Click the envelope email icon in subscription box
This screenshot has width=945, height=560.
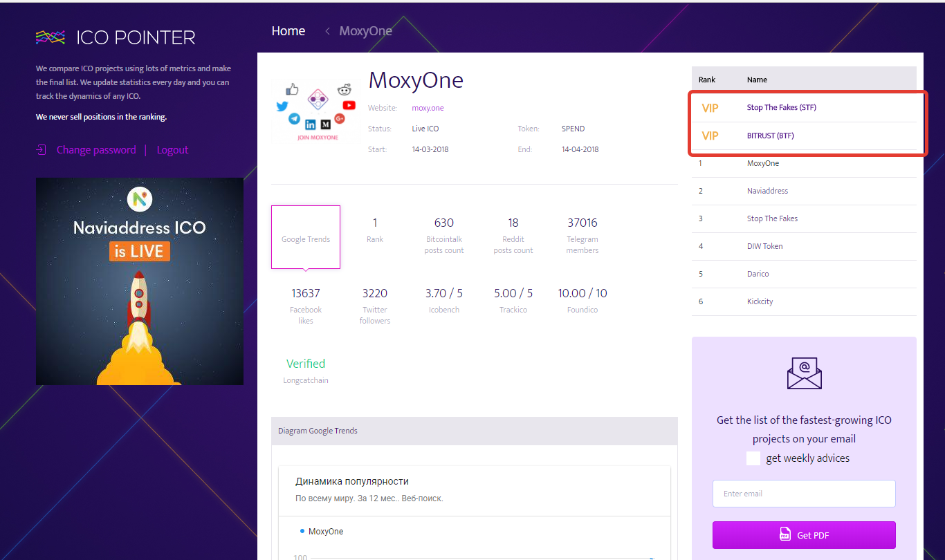click(x=804, y=373)
